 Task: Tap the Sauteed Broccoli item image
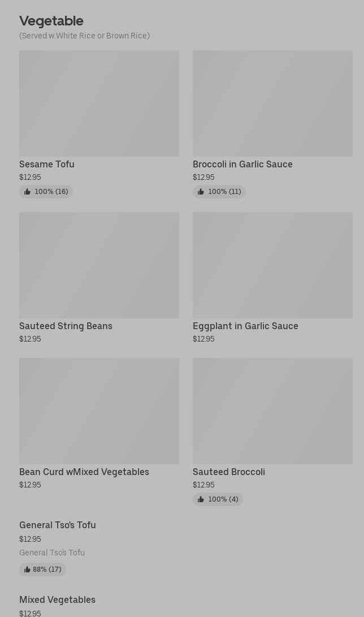272,411
